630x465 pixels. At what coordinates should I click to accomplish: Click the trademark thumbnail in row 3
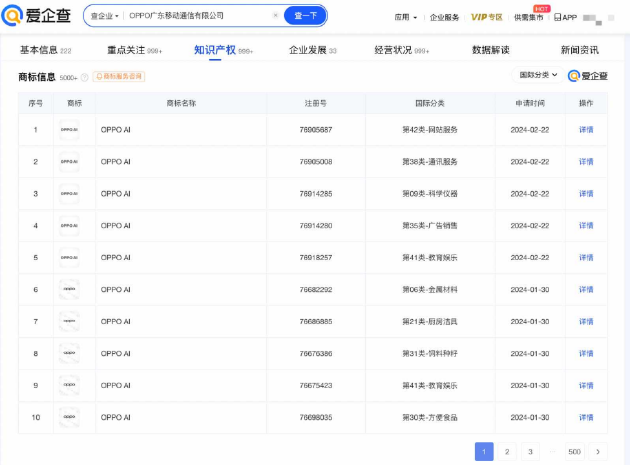pyautogui.click(x=69, y=194)
